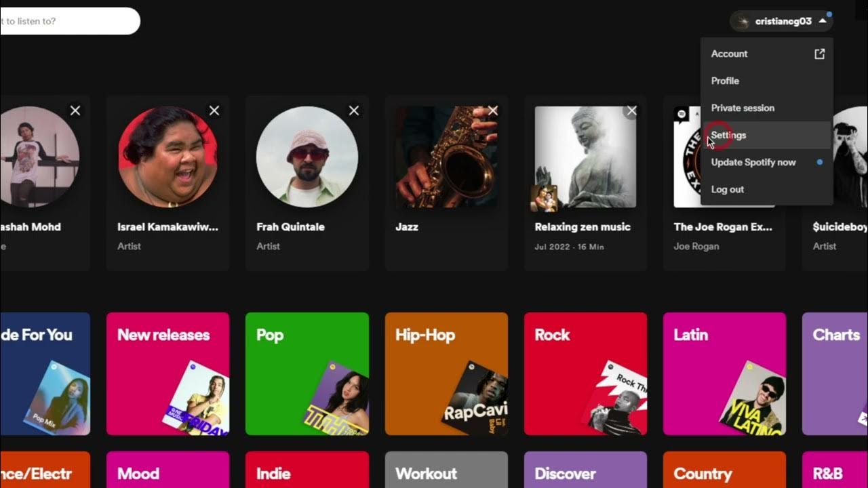Click the external link icon beside Account
Image resolution: width=868 pixels, height=488 pixels.
coord(819,54)
